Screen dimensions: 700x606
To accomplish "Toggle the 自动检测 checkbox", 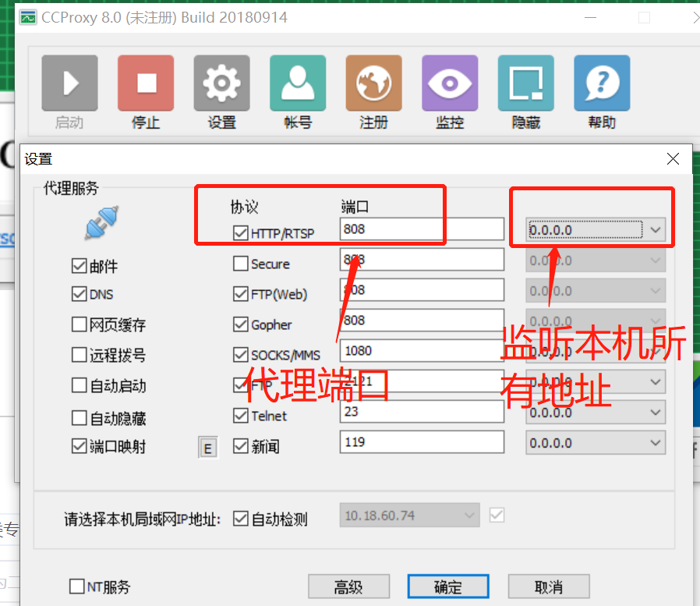I will click(x=241, y=519).
